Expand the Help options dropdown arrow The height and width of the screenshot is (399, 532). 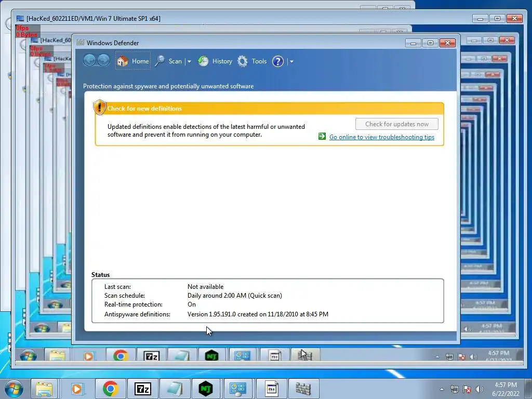point(291,61)
